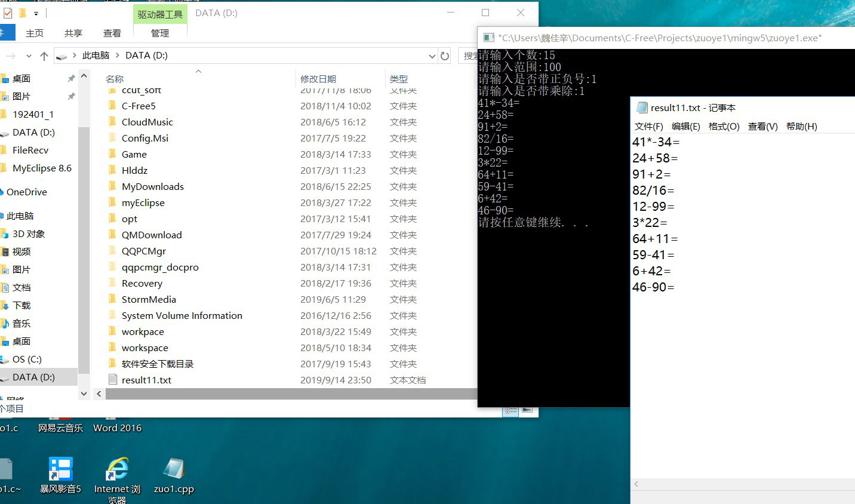Select 此电脑 in the navigation pane
The height and width of the screenshot is (504, 855).
[x=20, y=216]
